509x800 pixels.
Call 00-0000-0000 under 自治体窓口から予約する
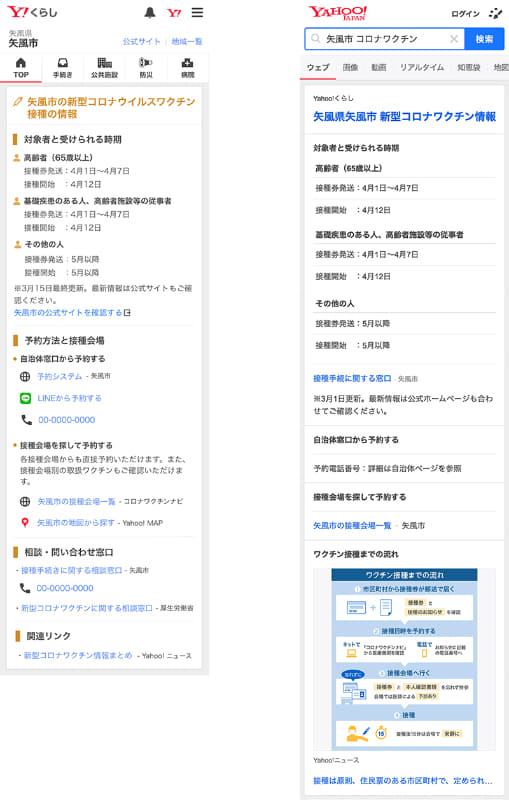(66, 420)
